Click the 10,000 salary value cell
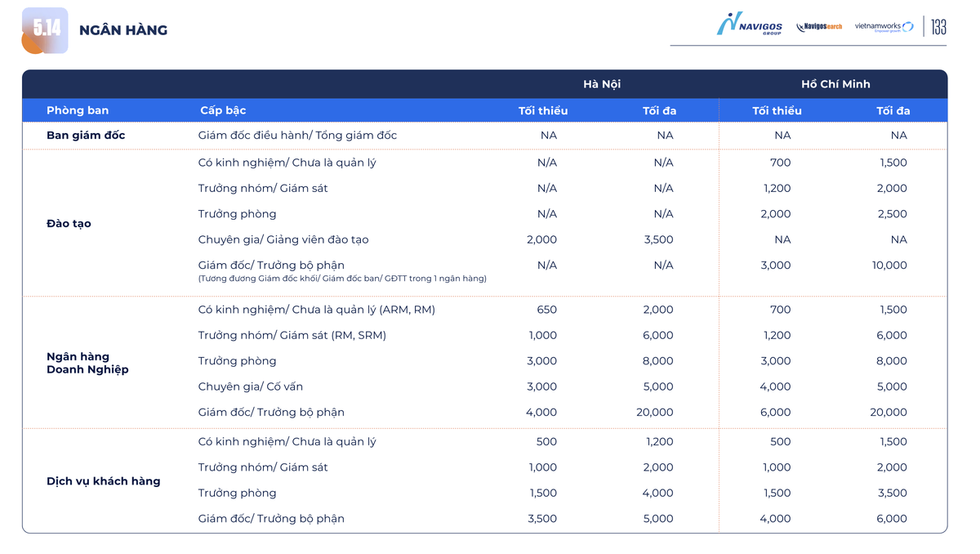 point(889,266)
